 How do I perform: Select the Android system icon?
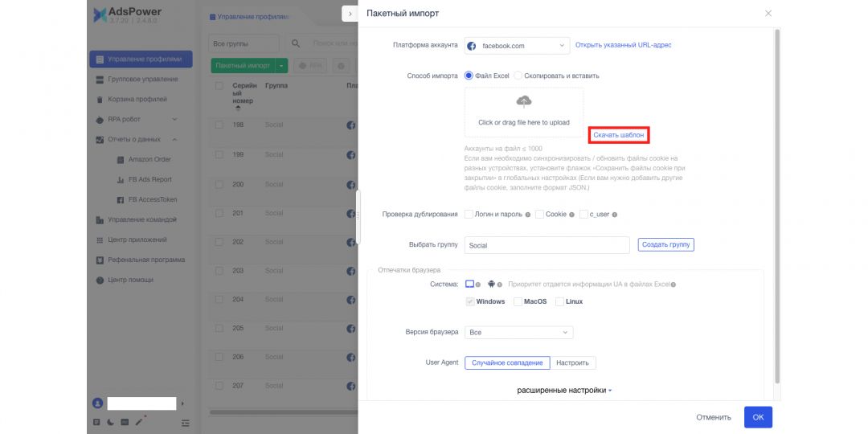(x=491, y=284)
